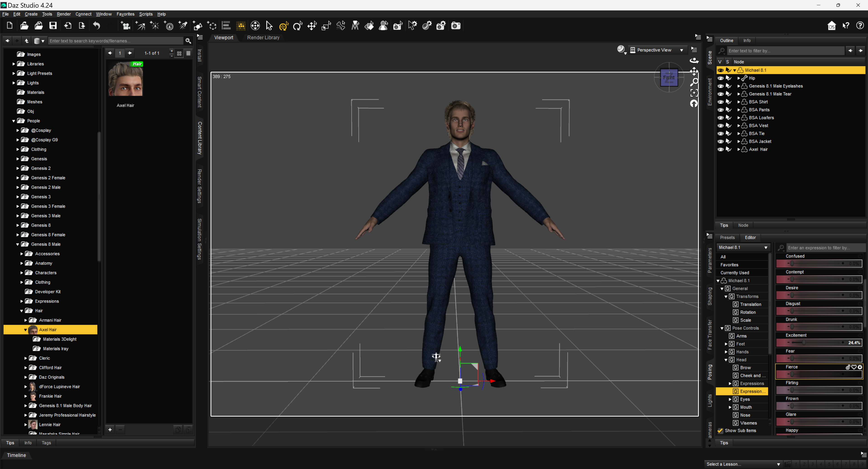Expand the Genesis 3 Female folder
The width and height of the screenshot is (868, 469).
pos(18,206)
